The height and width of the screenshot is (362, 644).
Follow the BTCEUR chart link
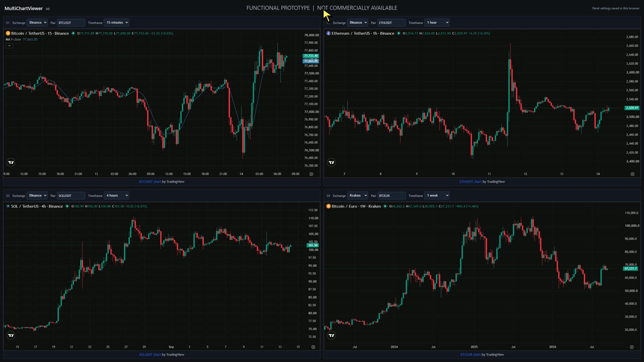point(470,354)
